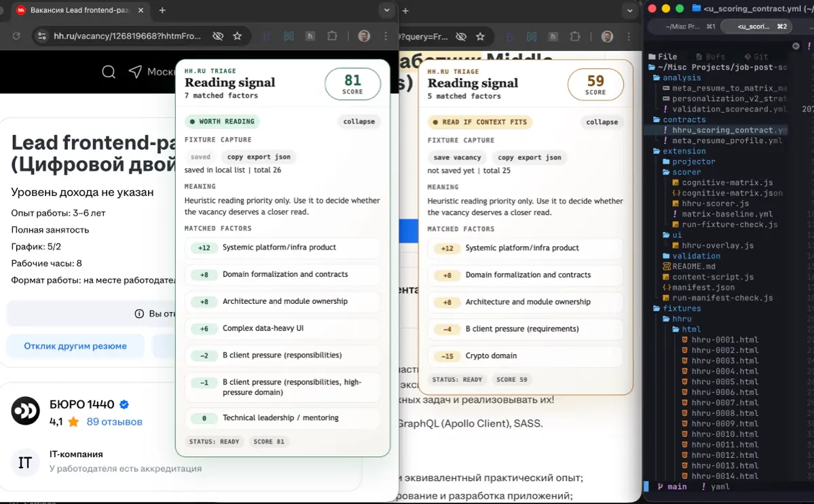Select Technical leadership / mentoring factor row

click(x=283, y=418)
